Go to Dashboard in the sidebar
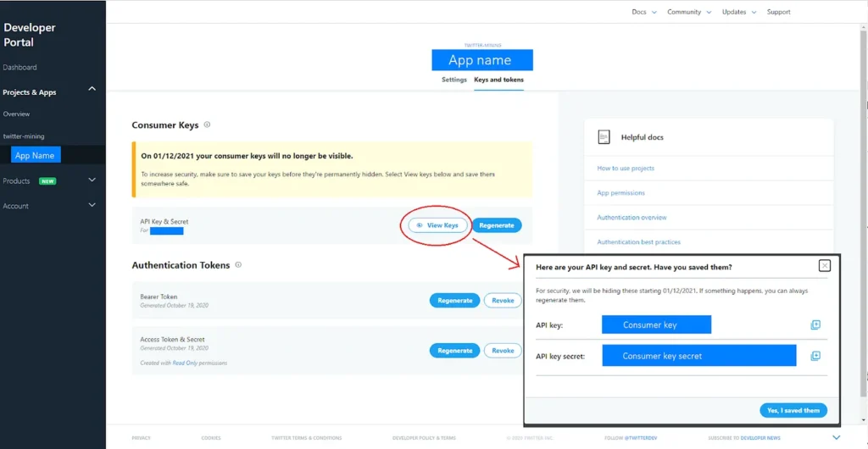868x449 pixels. [x=20, y=68]
